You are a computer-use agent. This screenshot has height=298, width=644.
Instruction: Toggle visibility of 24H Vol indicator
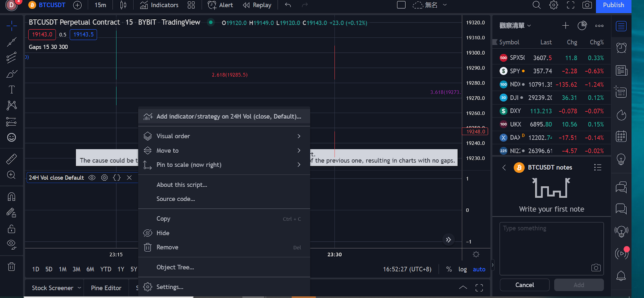point(92,178)
